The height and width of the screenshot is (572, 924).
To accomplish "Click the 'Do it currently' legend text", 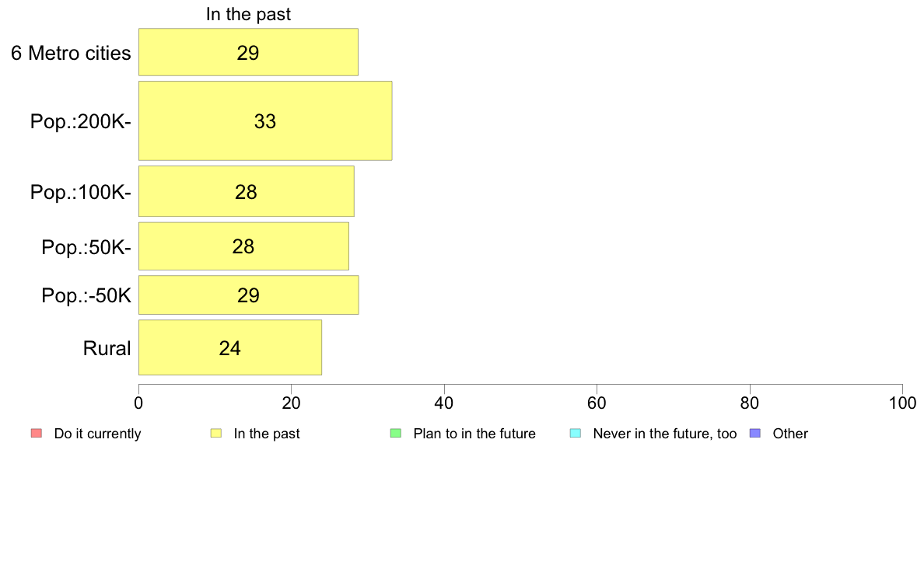I will [x=97, y=434].
